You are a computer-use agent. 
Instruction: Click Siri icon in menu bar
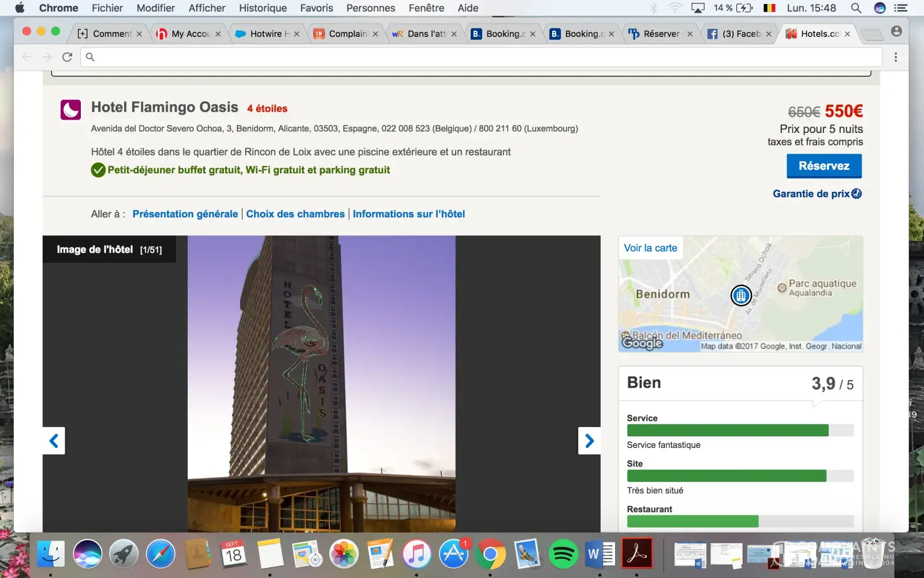pyautogui.click(x=880, y=8)
